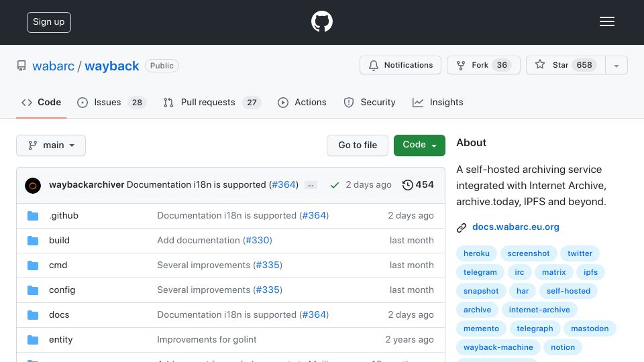Select the snapshot topic tag
The width and height of the screenshot is (644, 362).
pyautogui.click(x=481, y=292)
